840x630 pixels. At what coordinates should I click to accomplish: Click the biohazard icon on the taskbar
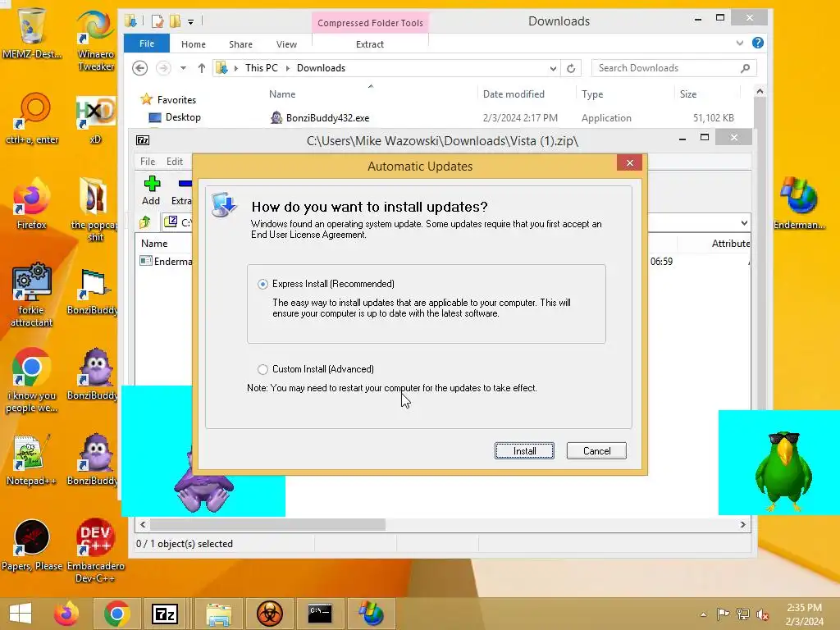(269, 614)
